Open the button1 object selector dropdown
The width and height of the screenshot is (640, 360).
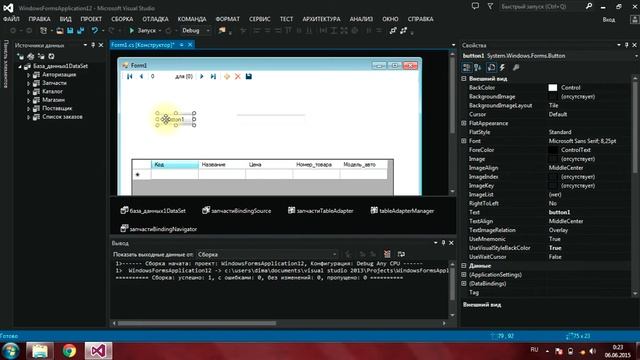click(x=637, y=56)
